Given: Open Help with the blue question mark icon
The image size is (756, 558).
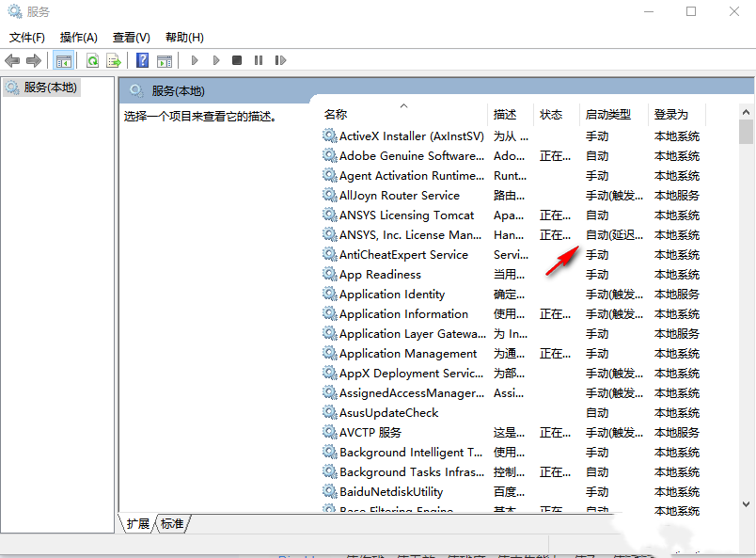Looking at the screenshot, I should [x=142, y=60].
